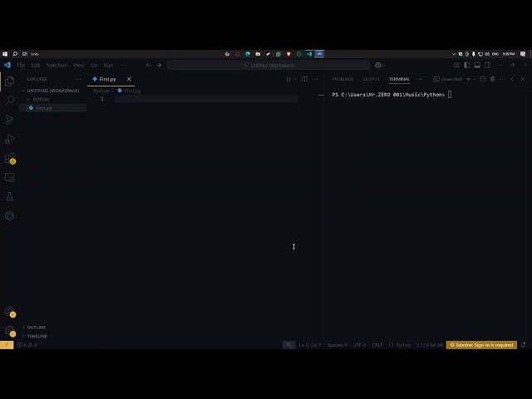This screenshot has height=399, width=532.
Task: Open the Search view in activity bar
Action: (x=9, y=100)
